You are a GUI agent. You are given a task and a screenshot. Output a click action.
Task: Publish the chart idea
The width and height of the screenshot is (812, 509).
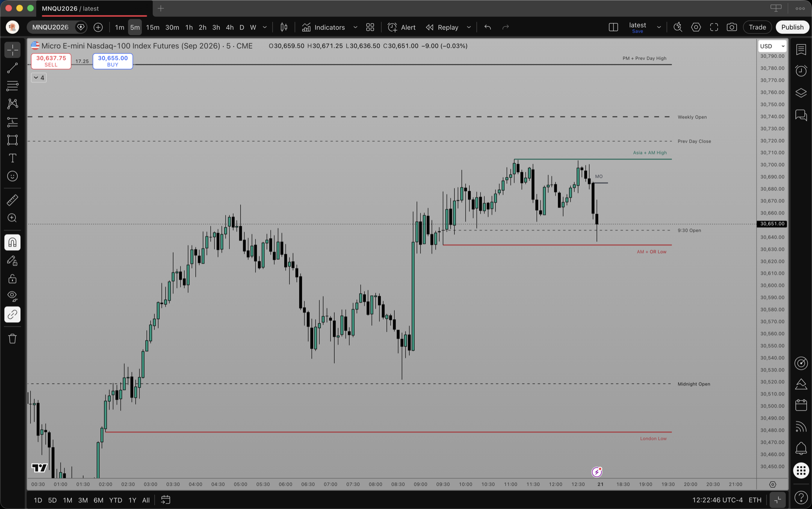tap(793, 28)
